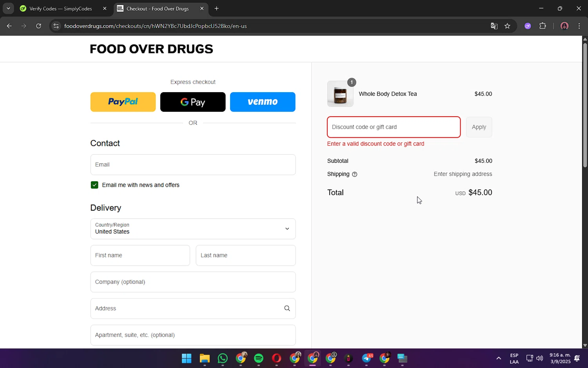Click the Shipping help question-mark icon
Image resolution: width=588 pixels, height=368 pixels.
(355, 174)
